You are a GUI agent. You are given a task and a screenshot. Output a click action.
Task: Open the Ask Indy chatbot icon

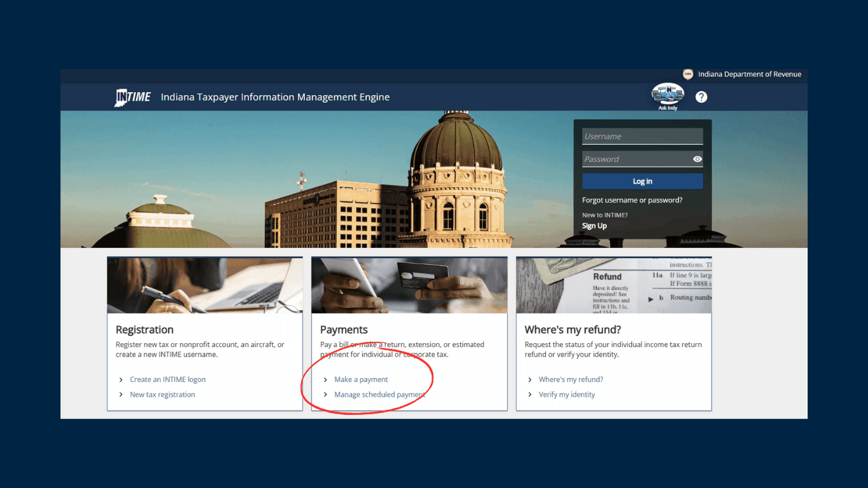(x=667, y=94)
